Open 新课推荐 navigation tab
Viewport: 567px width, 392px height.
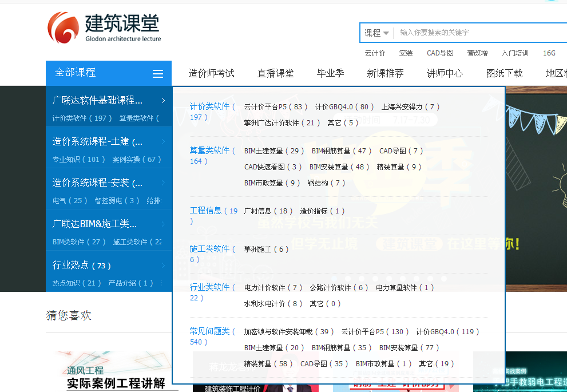(x=385, y=73)
